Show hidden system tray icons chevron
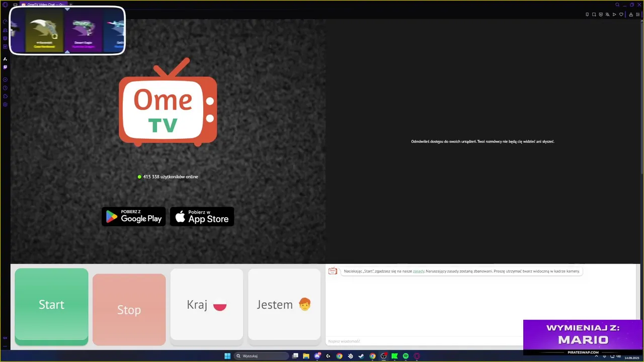 tap(596, 356)
